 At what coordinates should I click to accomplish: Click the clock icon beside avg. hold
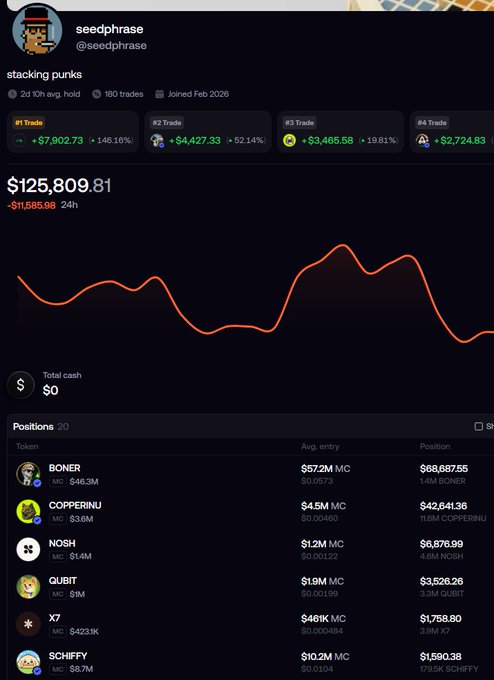pyautogui.click(x=12, y=94)
